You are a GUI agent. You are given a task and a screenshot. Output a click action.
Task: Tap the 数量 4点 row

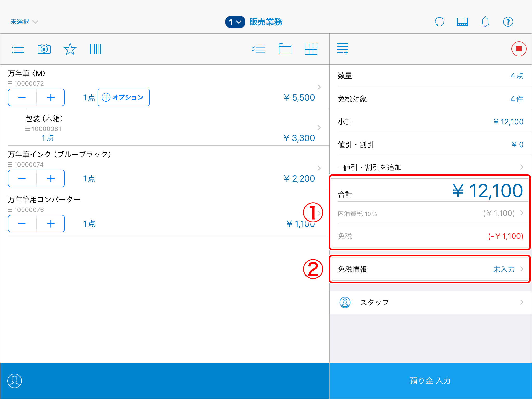[x=430, y=76]
